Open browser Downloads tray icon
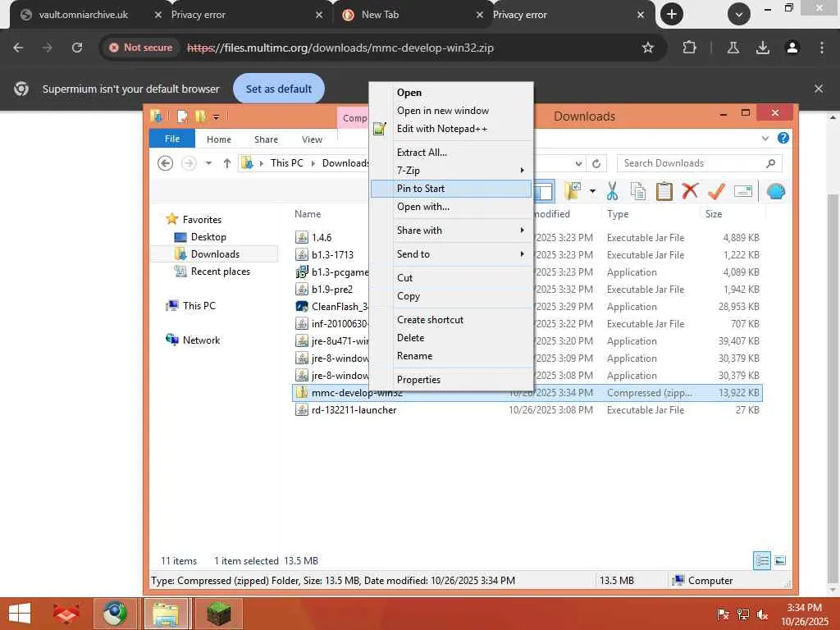This screenshot has width=840, height=630. tap(762, 48)
